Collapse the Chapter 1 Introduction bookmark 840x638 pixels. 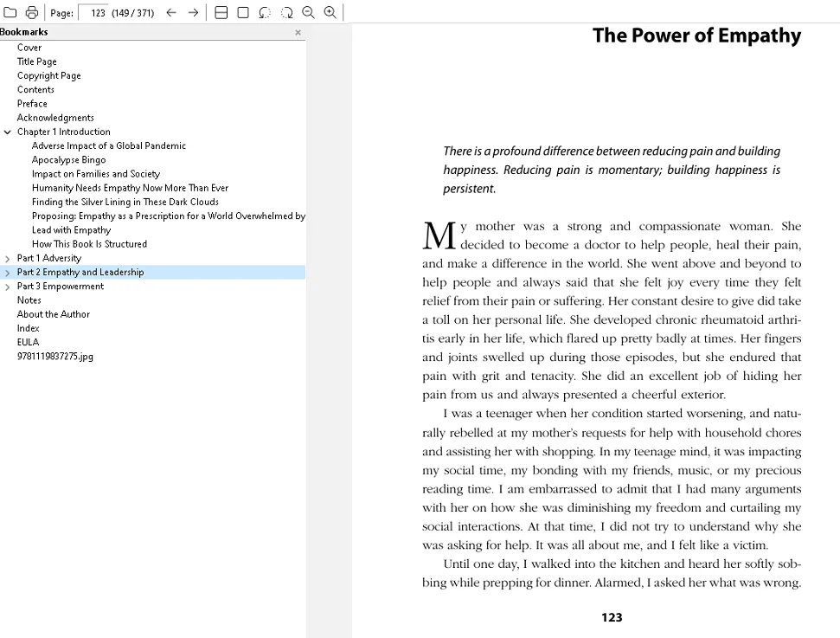[8, 132]
